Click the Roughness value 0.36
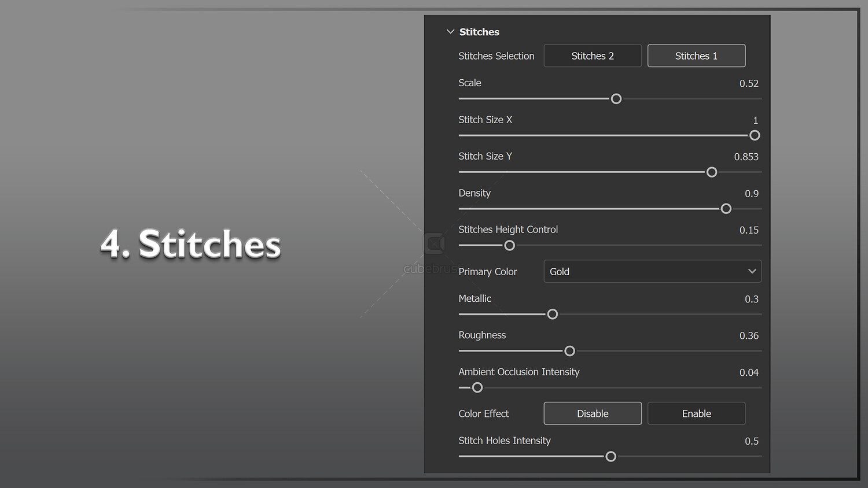The height and width of the screenshot is (488, 868). [749, 335]
